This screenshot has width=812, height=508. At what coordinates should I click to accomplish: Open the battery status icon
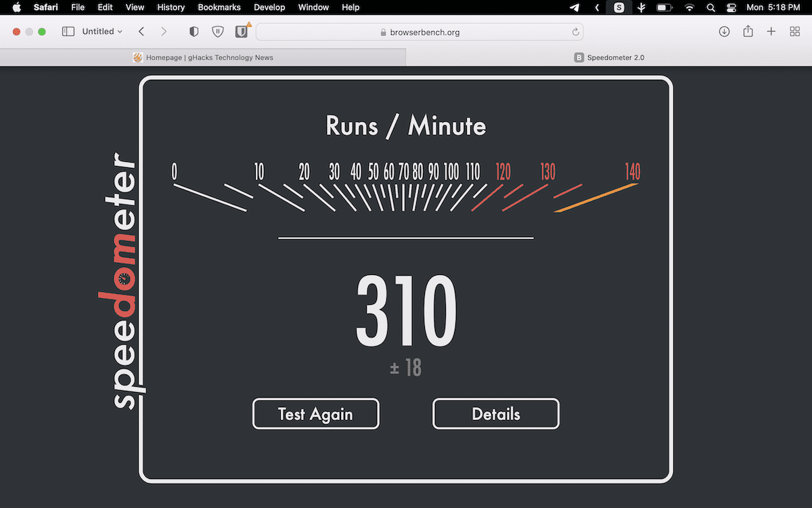[664, 7]
